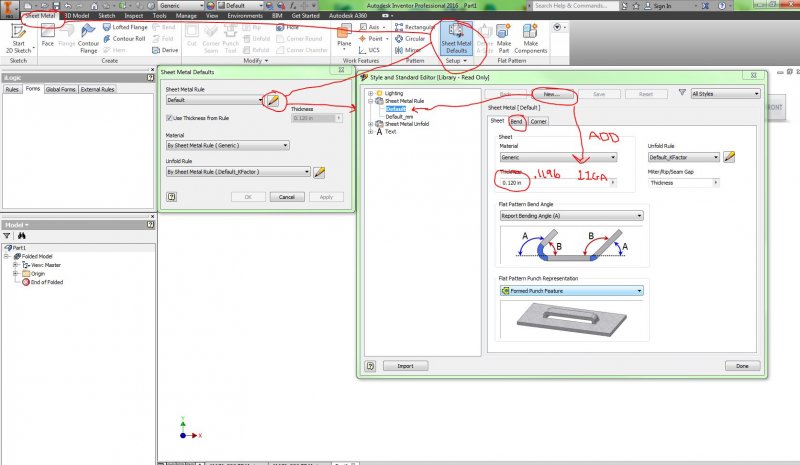
Task: Click help icon in Sheet Metal Defaults dialog
Action: [x=171, y=197]
